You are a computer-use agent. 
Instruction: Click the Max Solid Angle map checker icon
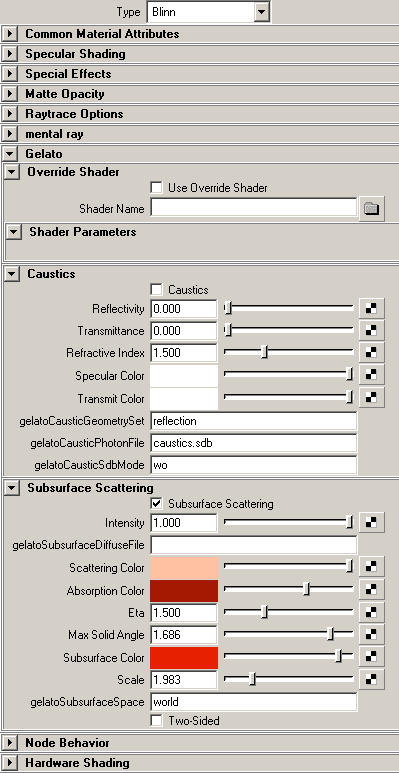pyautogui.click(x=371, y=634)
